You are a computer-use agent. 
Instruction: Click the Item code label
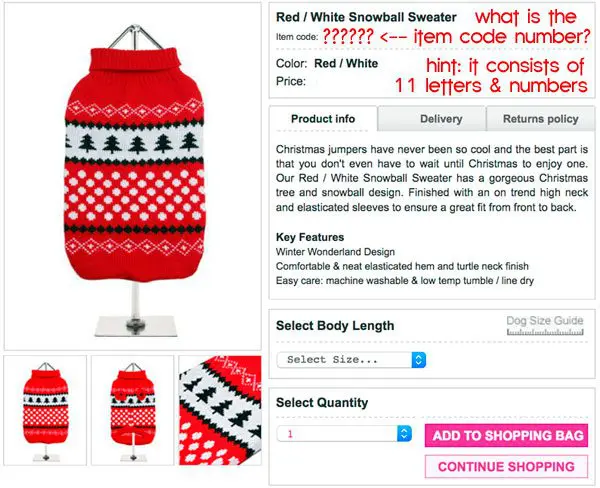[x=297, y=37]
